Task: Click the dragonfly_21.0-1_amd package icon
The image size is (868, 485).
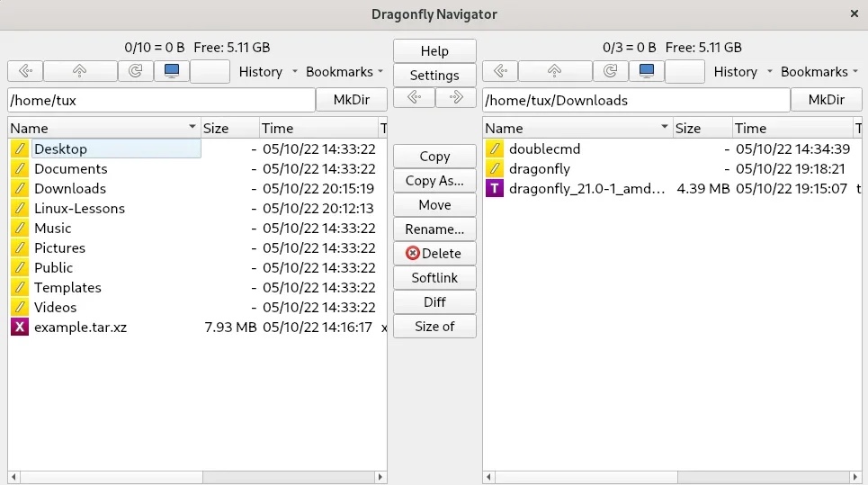Action: click(x=495, y=189)
